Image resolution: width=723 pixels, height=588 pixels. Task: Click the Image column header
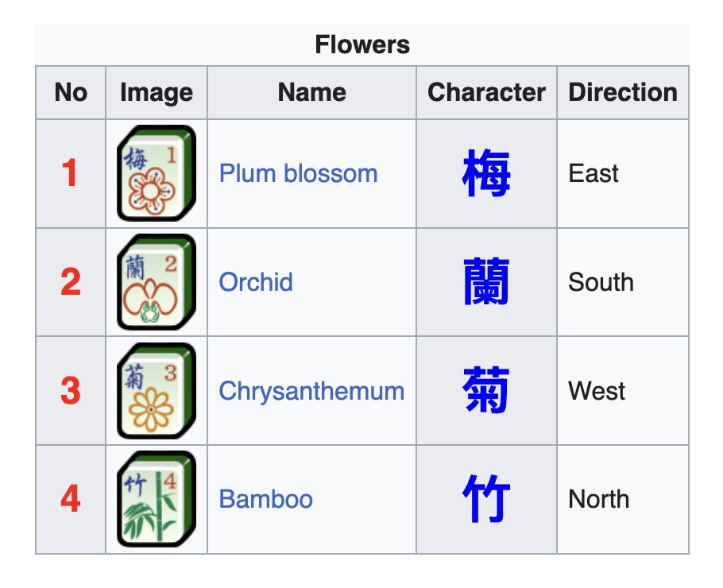click(156, 92)
